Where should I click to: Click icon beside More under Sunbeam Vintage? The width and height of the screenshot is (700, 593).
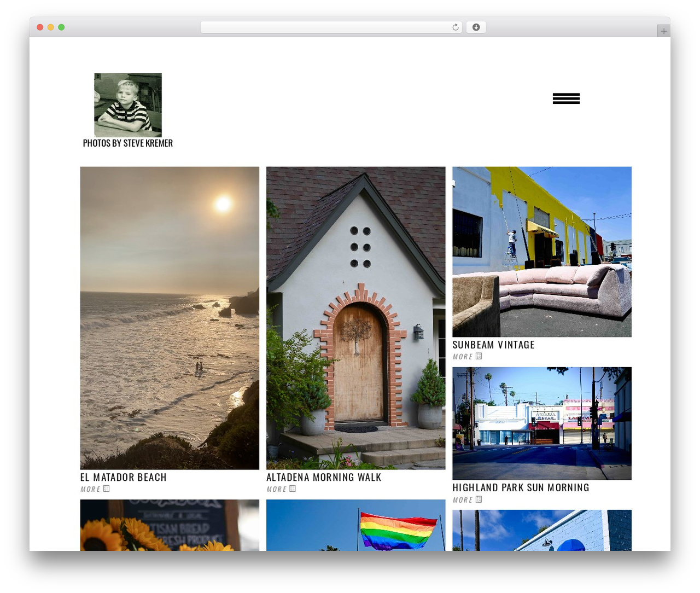pos(479,356)
